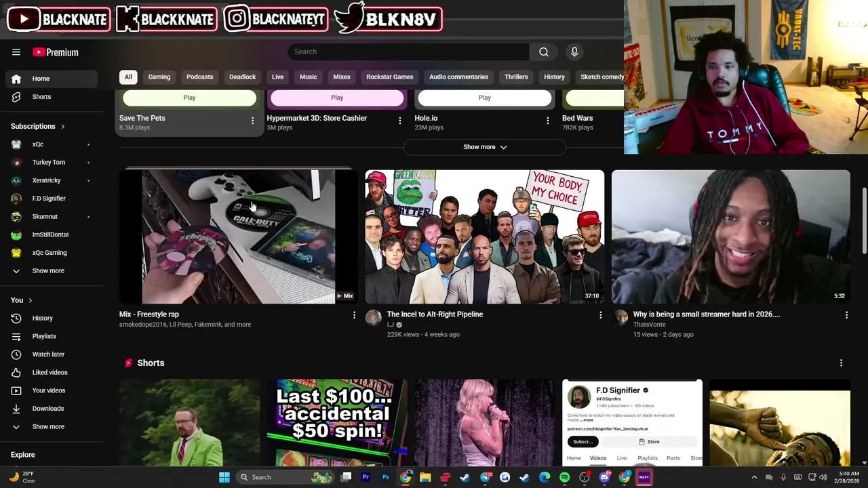Activate voice search microphone
The image size is (868, 488).
574,52
